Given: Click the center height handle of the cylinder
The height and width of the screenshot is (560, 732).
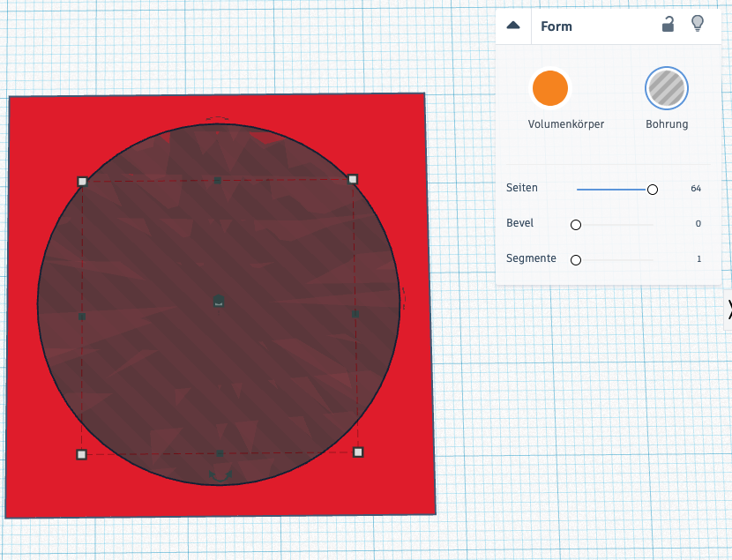Looking at the screenshot, I should [219, 301].
